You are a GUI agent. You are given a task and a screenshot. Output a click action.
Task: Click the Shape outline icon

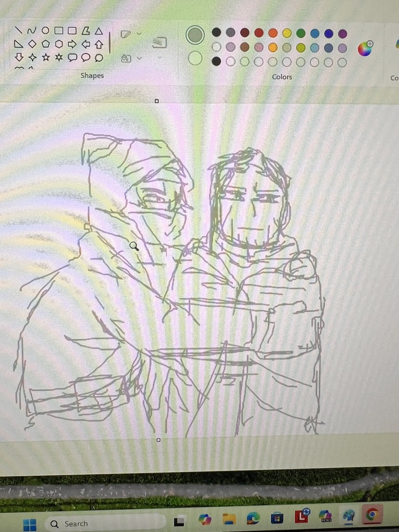(x=126, y=34)
